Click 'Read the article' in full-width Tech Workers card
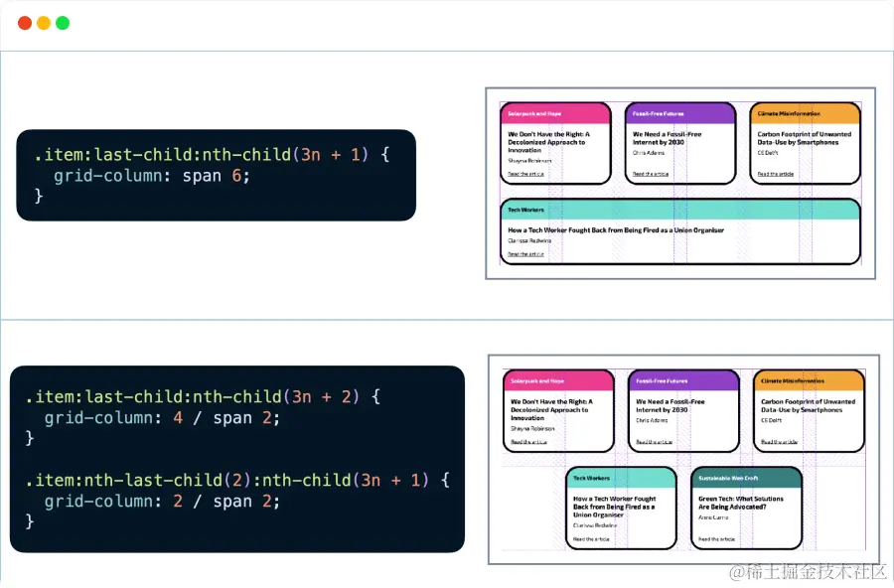 [x=525, y=254]
